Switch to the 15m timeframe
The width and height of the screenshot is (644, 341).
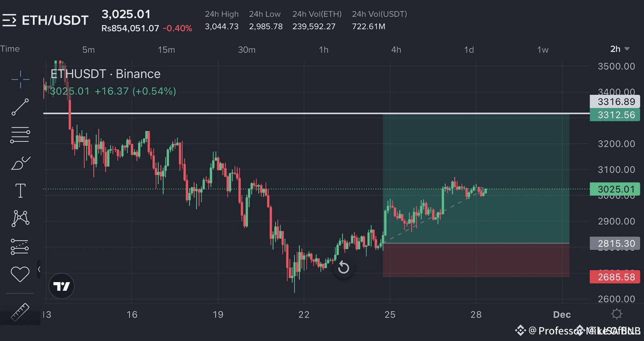[167, 50]
